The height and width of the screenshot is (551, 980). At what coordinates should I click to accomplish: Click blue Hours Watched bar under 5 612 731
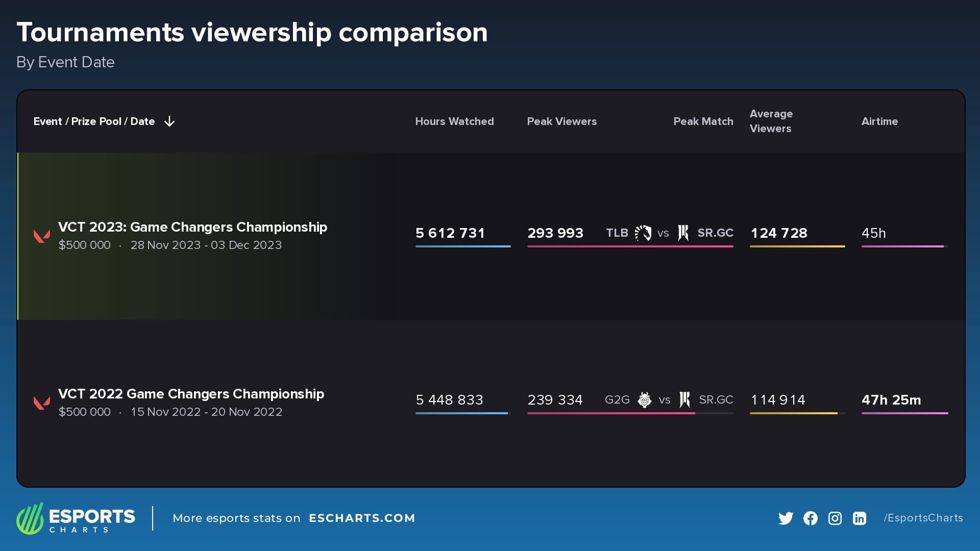pos(462,246)
